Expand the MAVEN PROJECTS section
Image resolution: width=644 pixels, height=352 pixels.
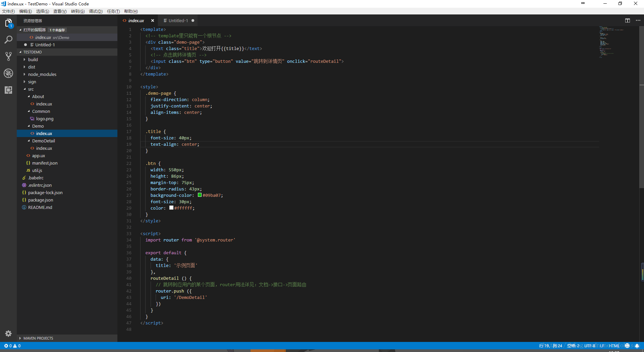[20, 338]
